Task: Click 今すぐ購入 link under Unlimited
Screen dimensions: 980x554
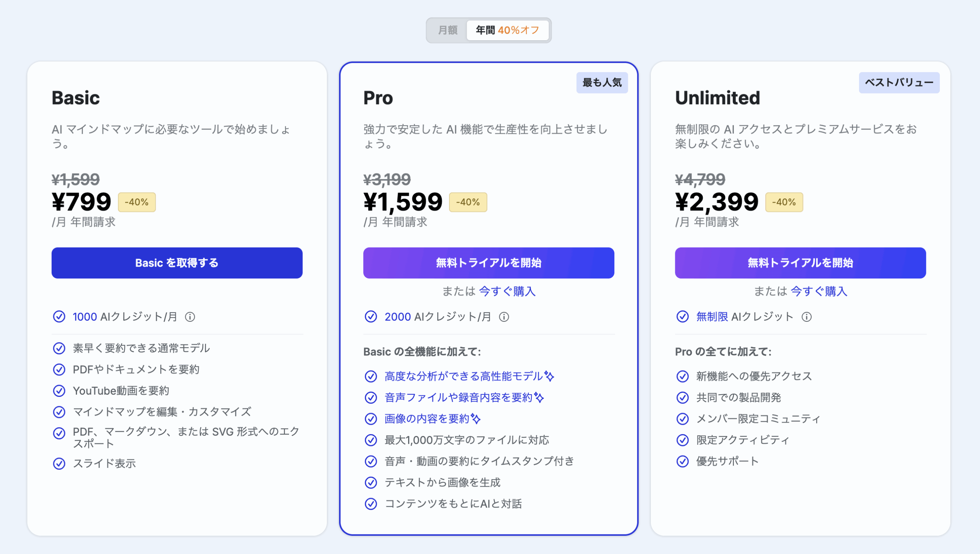Action: coord(819,292)
